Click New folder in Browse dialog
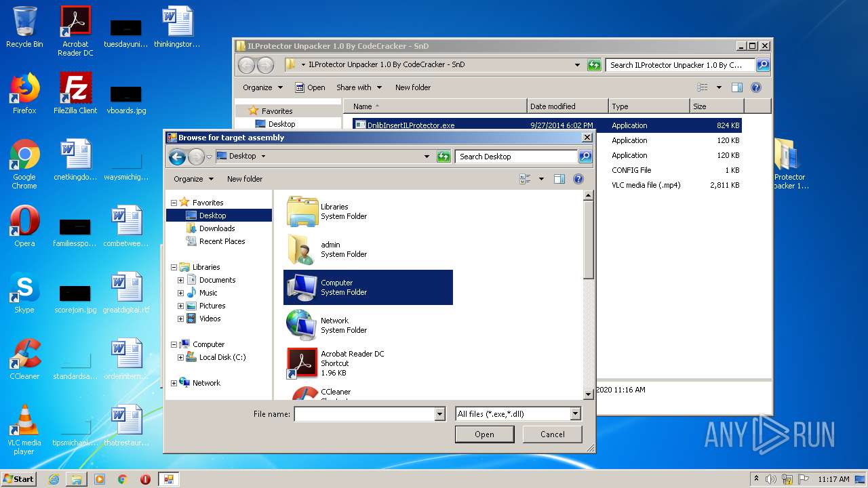This screenshot has height=488, width=868. point(245,179)
